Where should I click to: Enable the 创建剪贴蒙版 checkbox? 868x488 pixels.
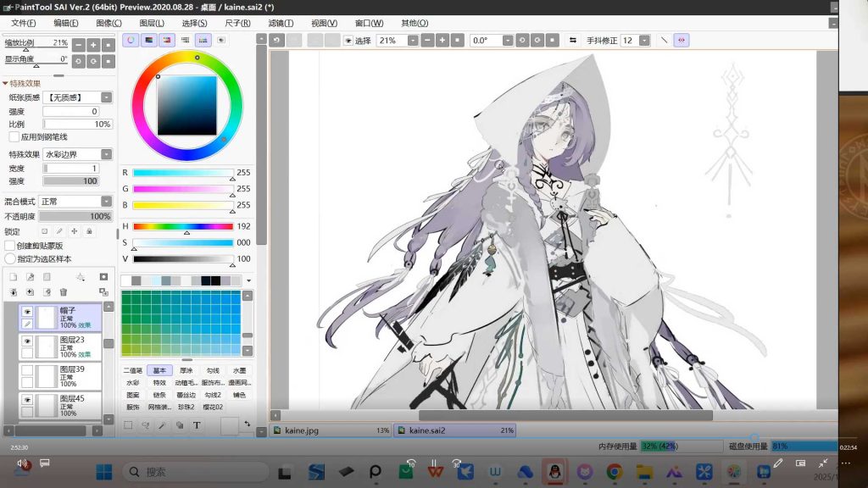10,246
